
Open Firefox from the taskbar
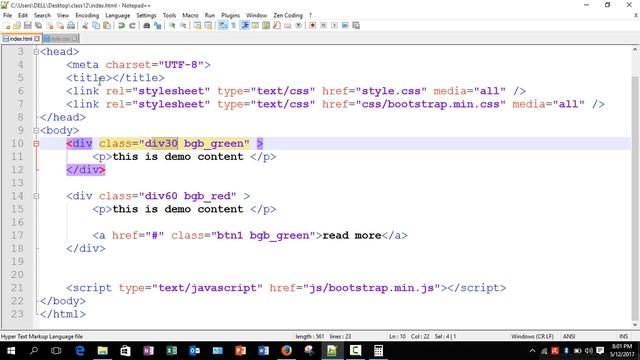point(287,351)
